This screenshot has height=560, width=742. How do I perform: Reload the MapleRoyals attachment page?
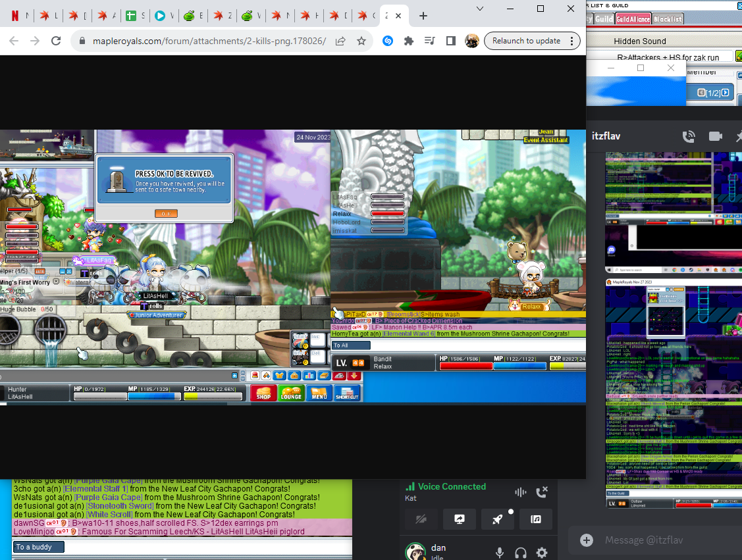56,41
